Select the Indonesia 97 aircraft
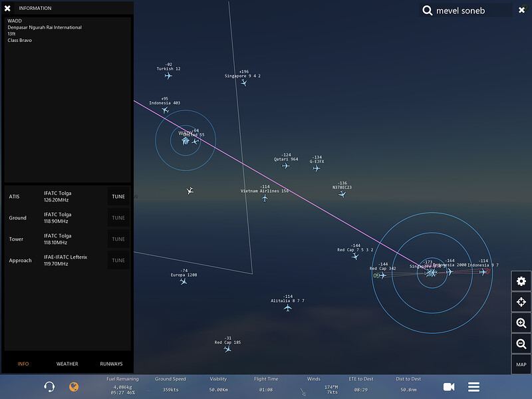This screenshot has height=399, width=532. (483, 272)
